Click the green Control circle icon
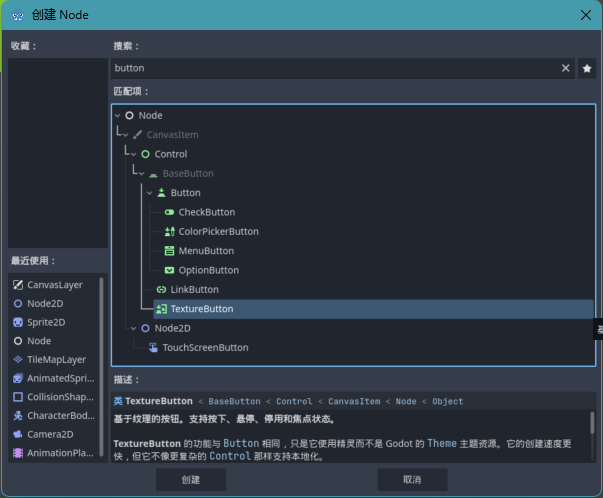Image resolution: width=603 pixels, height=498 pixels. tap(145, 154)
